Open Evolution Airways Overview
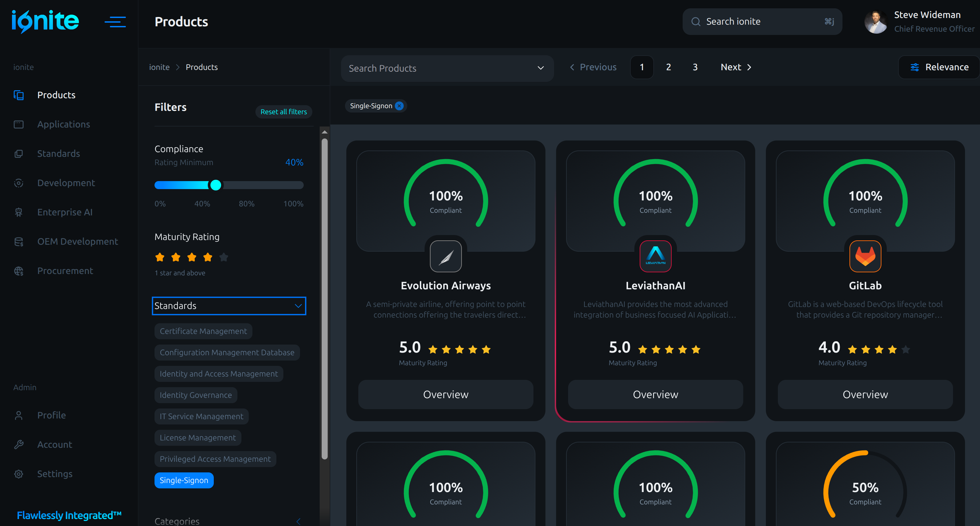Image resolution: width=980 pixels, height=526 pixels. (x=446, y=394)
